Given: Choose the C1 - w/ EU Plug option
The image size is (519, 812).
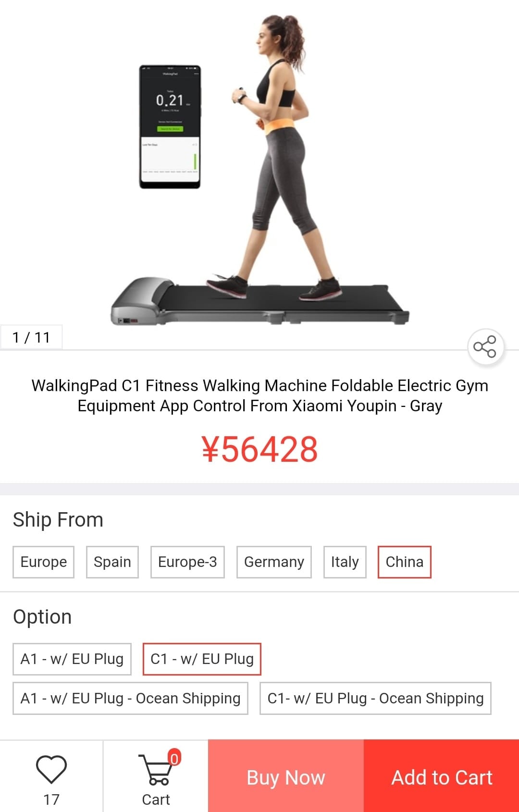Looking at the screenshot, I should click(202, 659).
